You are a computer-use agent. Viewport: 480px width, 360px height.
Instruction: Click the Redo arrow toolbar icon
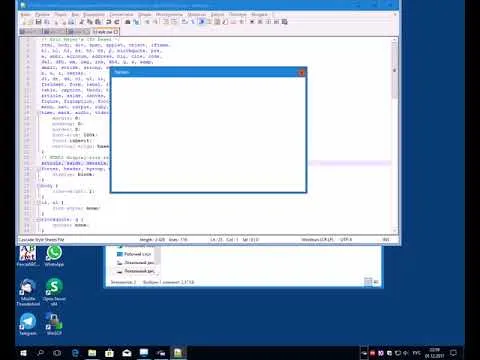coord(117,22)
